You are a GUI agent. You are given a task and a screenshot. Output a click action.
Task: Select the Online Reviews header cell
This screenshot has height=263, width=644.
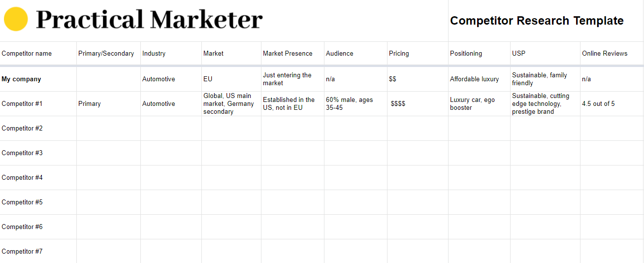605,54
